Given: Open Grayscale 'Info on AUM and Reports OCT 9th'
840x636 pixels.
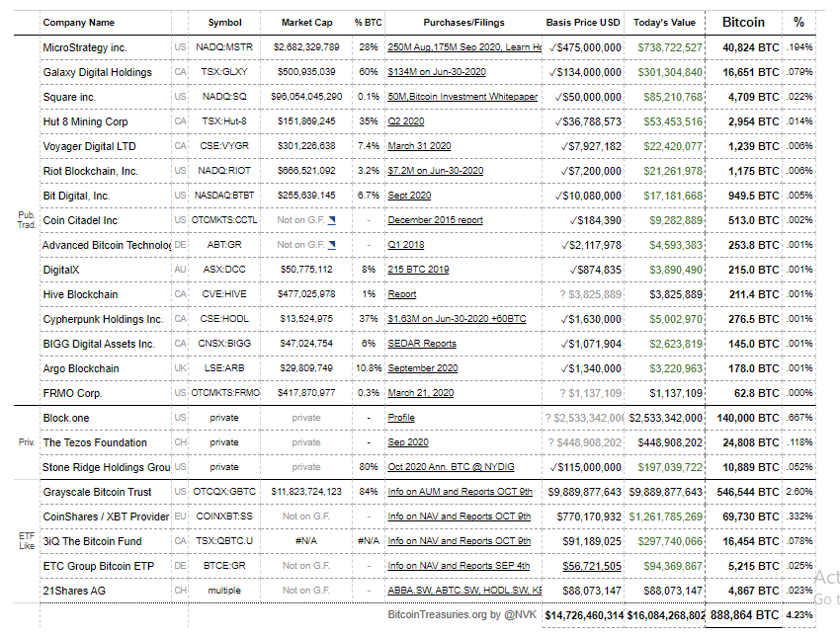Looking at the screenshot, I should 461,492.
